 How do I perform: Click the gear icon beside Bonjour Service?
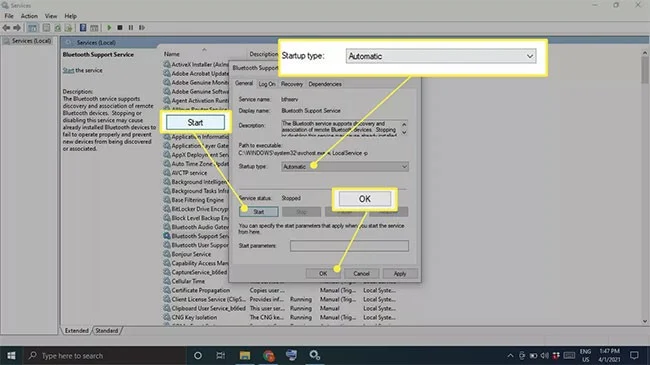[167, 254]
